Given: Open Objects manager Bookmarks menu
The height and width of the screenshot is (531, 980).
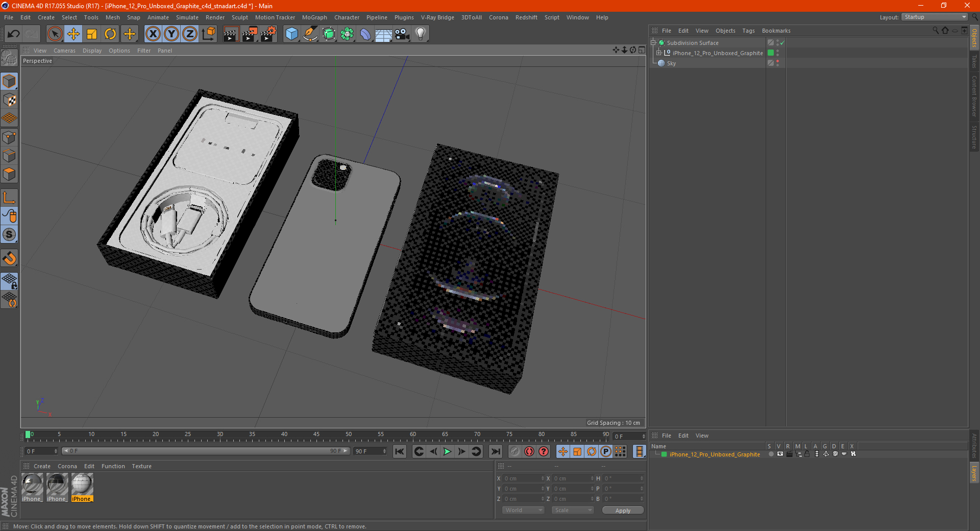Looking at the screenshot, I should 776,31.
